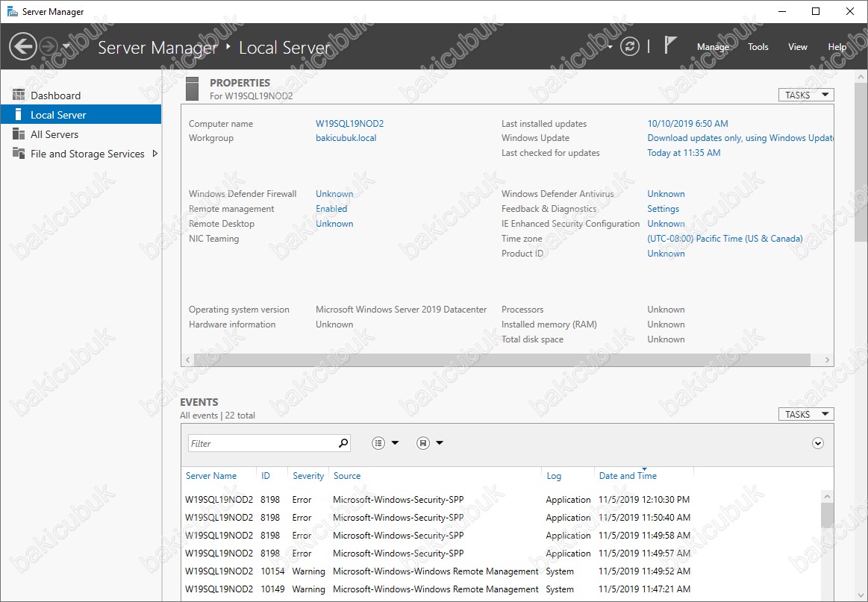868x602 pixels.
Task: Click Remote management Enabled link
Action: pyautogui.click(x=331, y=209)
